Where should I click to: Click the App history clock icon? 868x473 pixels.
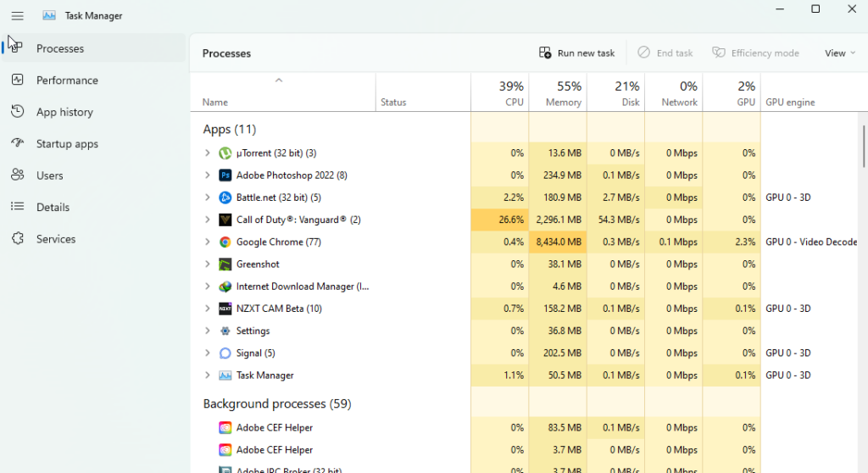pyautogui.click(x=18, y=112)
